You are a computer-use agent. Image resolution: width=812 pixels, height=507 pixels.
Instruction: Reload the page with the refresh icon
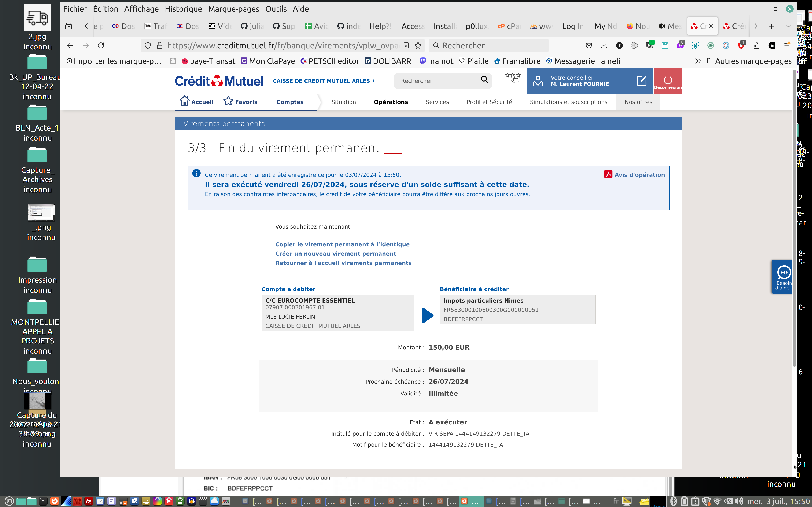click(101, 46)
